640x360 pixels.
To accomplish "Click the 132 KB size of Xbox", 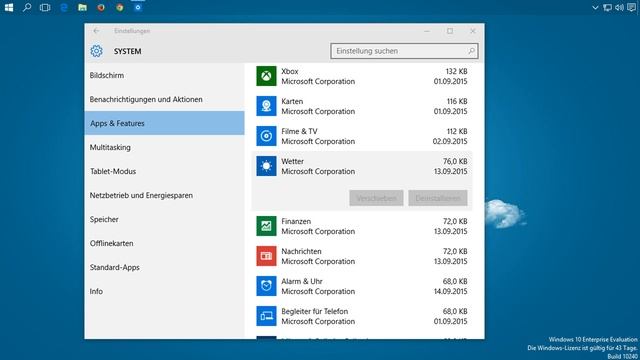I will [456, 71].
